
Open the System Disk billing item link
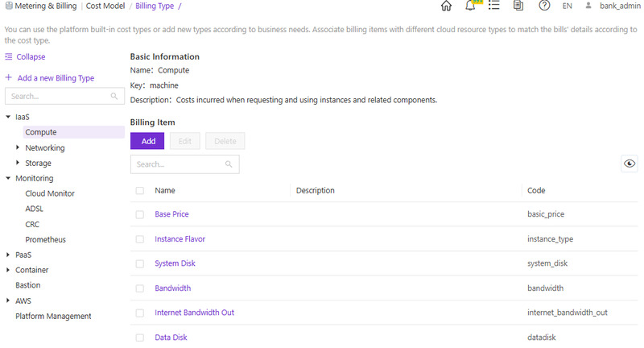[175, 263]
